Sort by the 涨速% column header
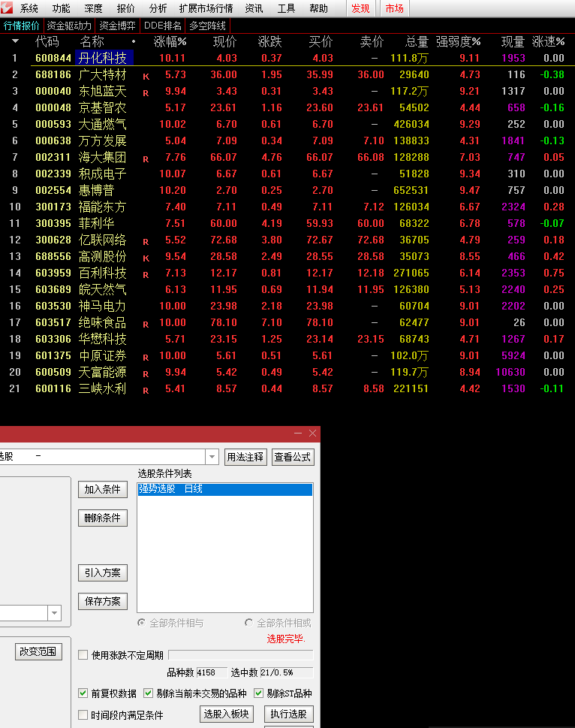Viewport: 575px width, 728px height. coord(548,42)
